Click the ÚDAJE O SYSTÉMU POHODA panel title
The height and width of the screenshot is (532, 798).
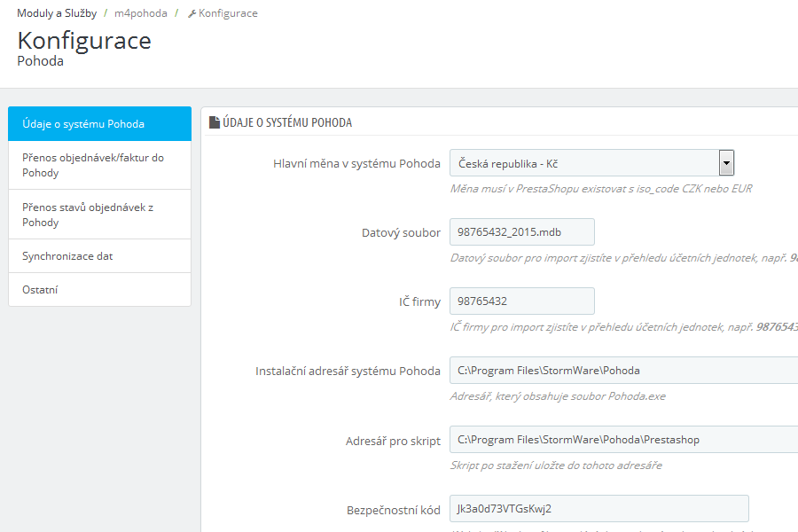287,122
